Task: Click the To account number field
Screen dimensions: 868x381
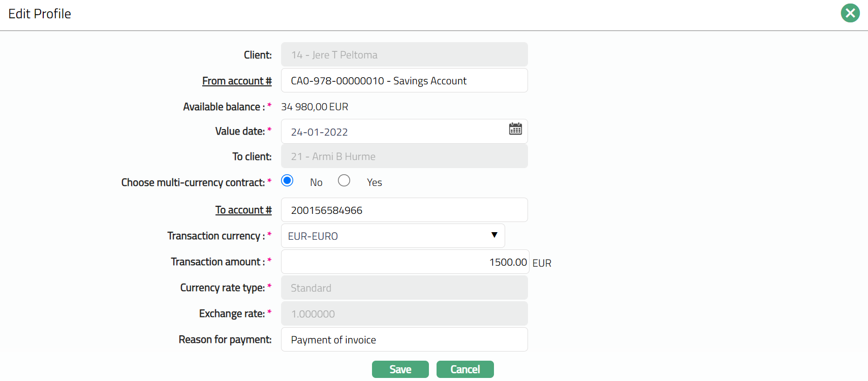Action: [404, 210]
